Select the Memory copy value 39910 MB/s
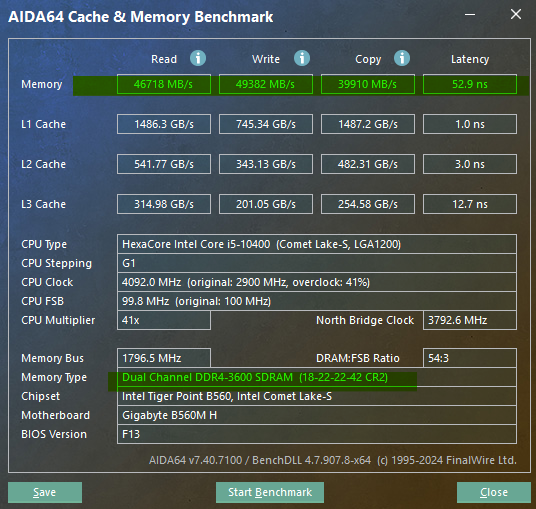 tap(368, 84)
